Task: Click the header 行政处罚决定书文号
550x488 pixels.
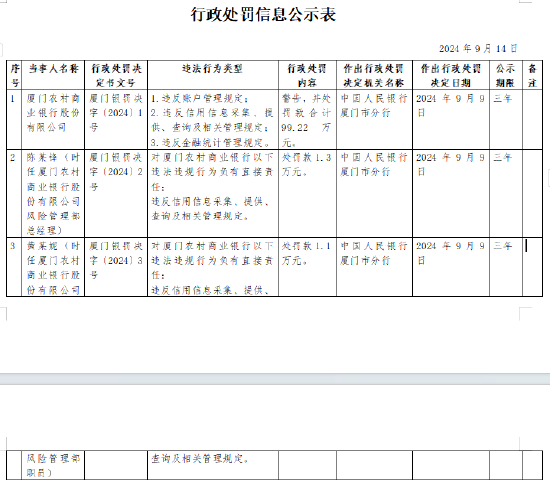Action: pos(116,75)
